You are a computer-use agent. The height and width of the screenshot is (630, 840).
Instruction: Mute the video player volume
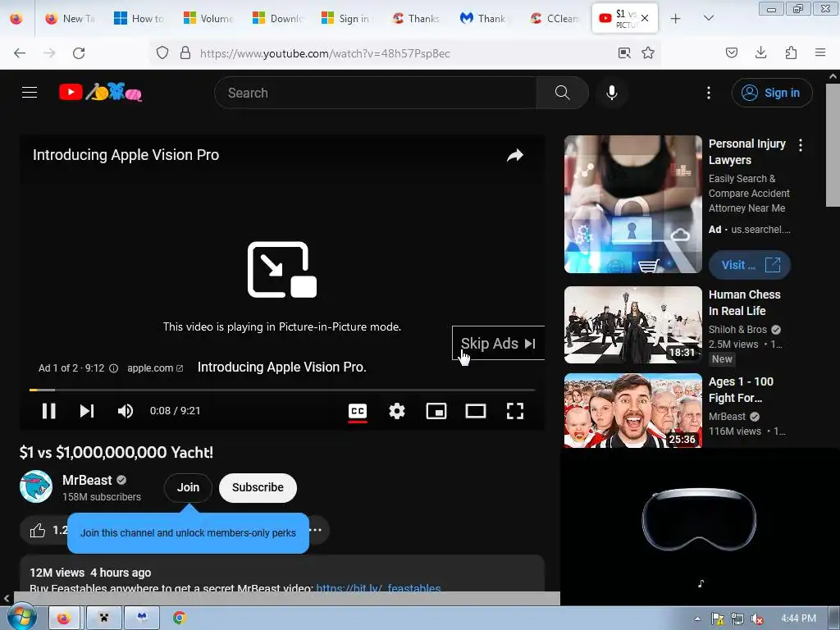tap(126, 411)
